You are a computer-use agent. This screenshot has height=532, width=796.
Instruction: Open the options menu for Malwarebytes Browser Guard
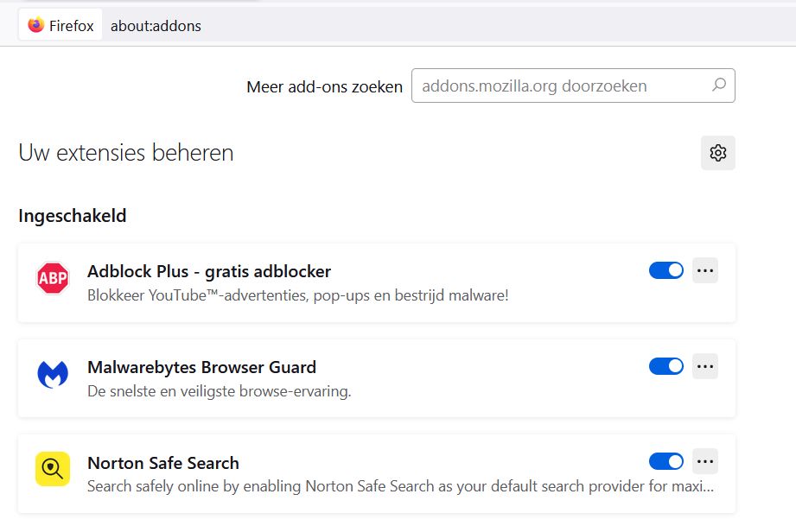[x=704, y=365]
